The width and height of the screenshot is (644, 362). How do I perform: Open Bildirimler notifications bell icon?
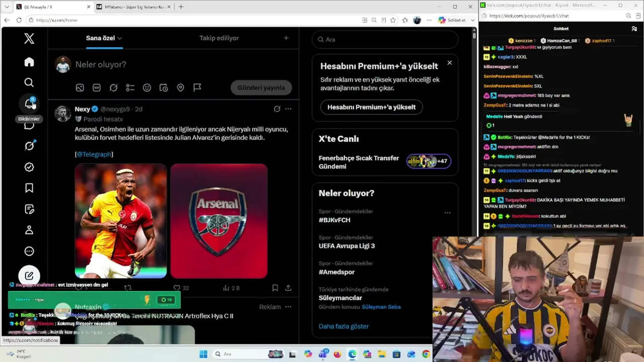pos(29,104)
